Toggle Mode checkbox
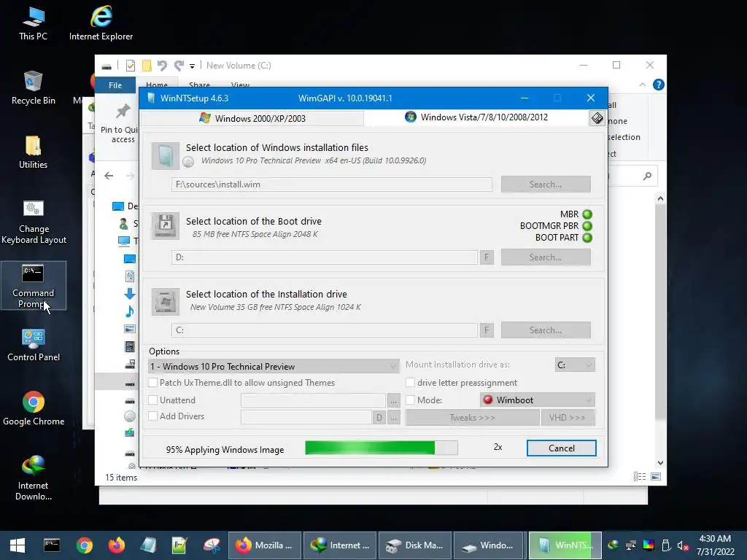Image resolution: width=747 pixels, height=560 pixels. click(x=410, y=400)
